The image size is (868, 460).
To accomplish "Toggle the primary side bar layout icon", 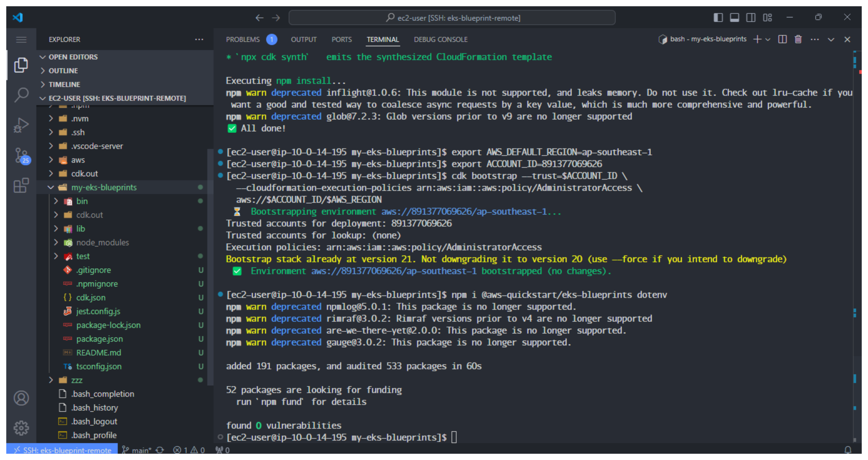I will [718, 18].
